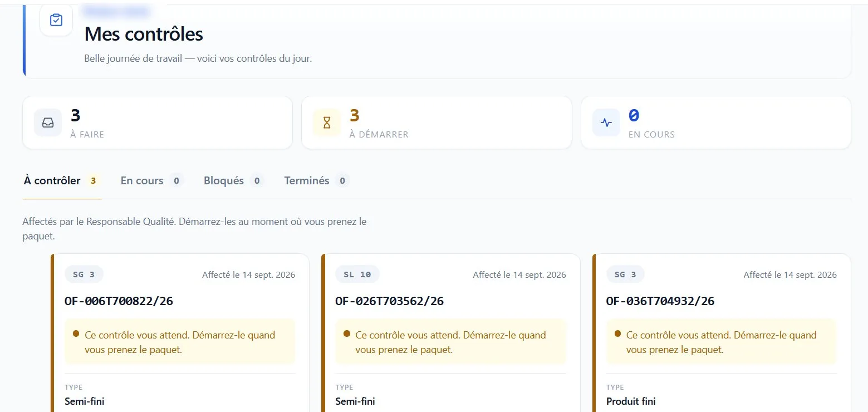Click the waiting notice on OF-026T703562/26 card

(450, 342)
